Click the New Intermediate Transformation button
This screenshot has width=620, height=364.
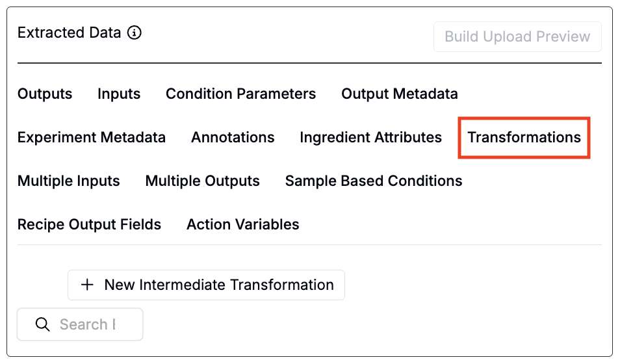206,285
